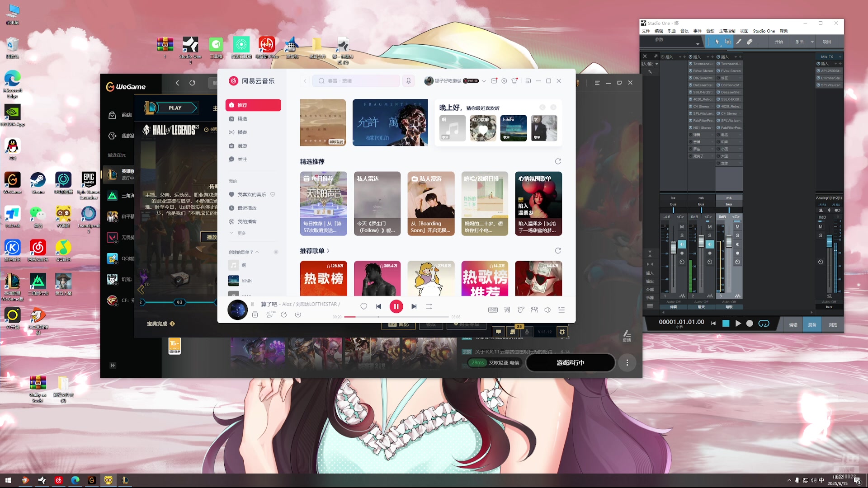
Task: Open hihihi playlist in sidebar
Action: tap(253, 281)
